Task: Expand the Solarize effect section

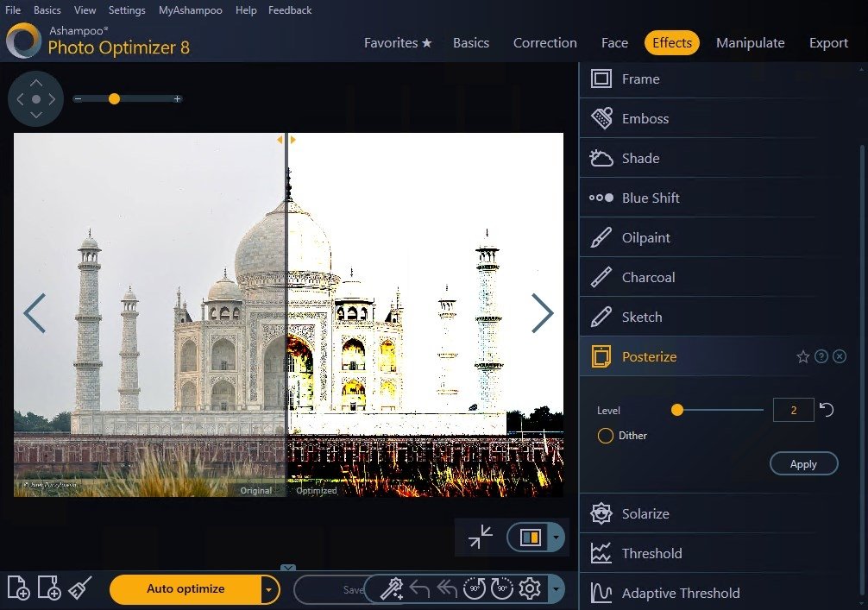Action: tap(645, 513)
